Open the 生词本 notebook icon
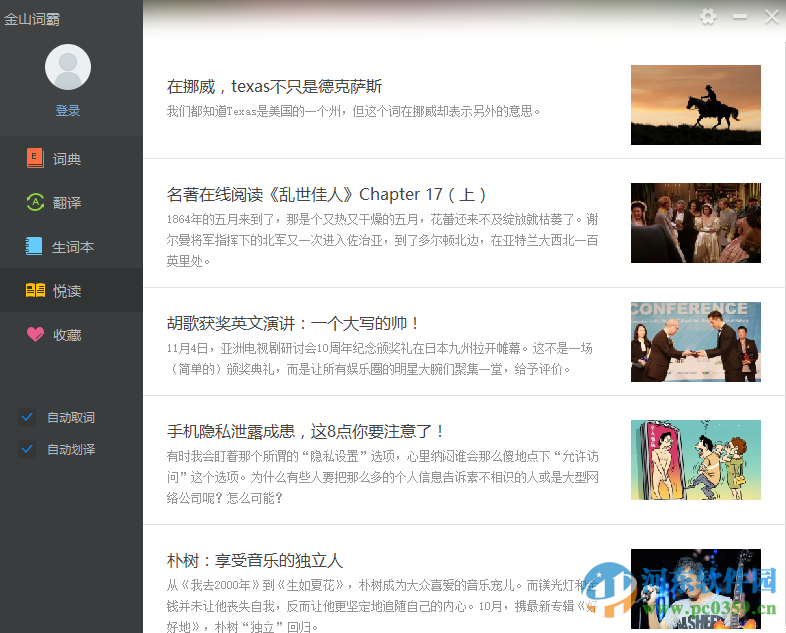 point(34,246)
